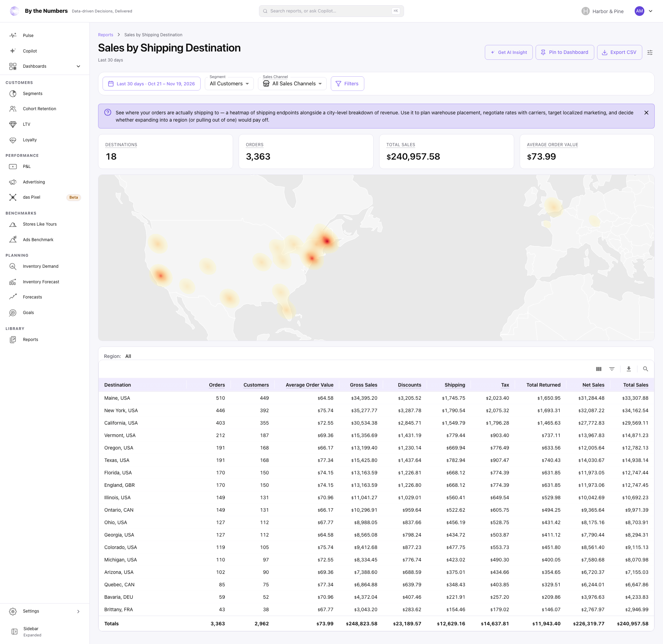The height and width of the screenshot is (644, 663).
Task: Sort by Total Returned column header
Action: [x=544, y=385]
